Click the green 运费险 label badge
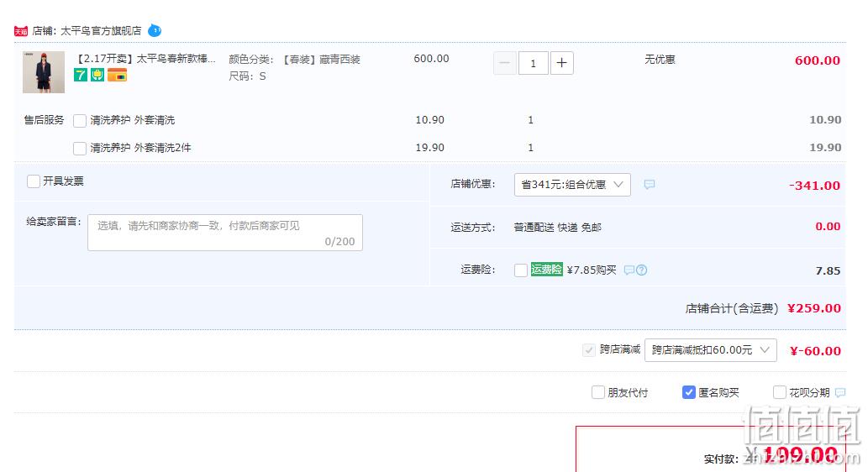The width and height of the screenshot is (868, 472). pos(546,270)
